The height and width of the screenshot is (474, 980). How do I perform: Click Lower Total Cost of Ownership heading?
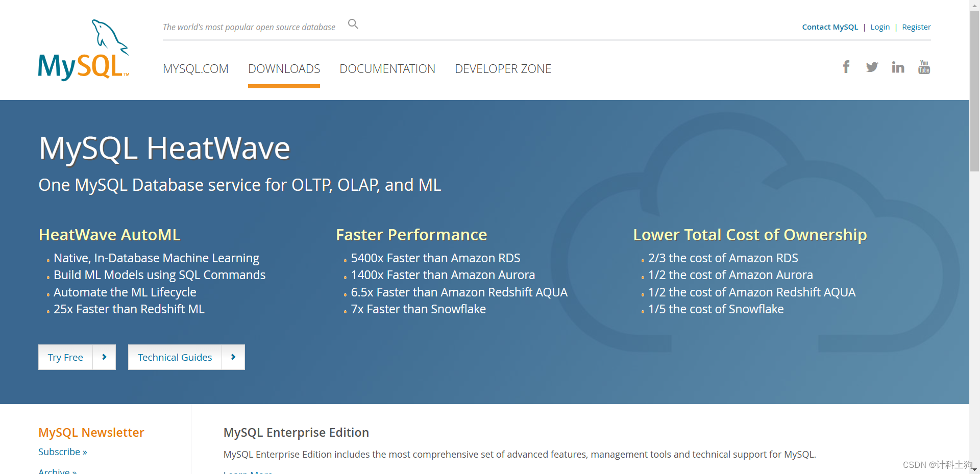click(x=750, y=235)
